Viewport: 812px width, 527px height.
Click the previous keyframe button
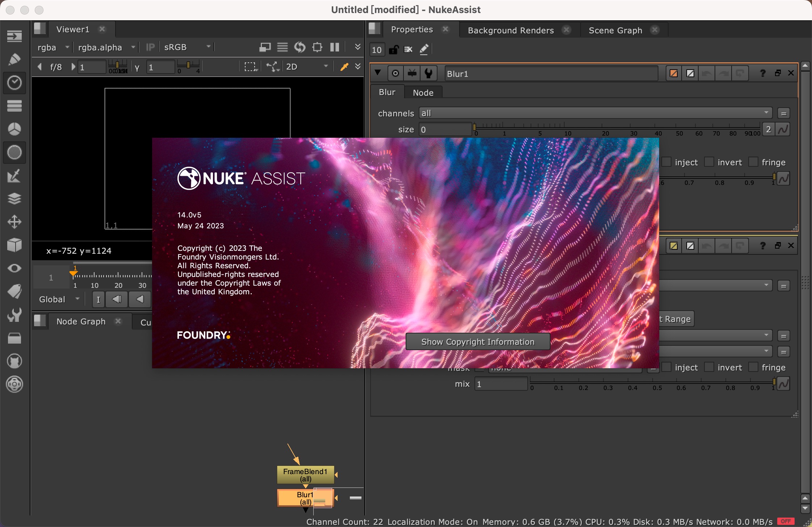coord(117,299)
